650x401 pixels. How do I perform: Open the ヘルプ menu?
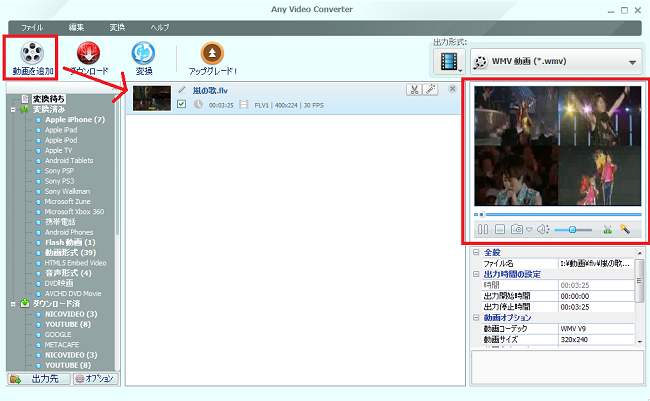[x=160, y=27]
